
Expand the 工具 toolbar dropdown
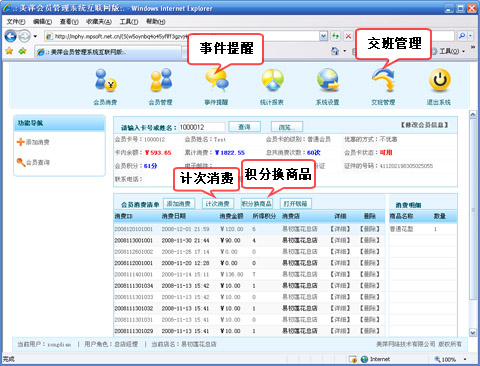pos(464,51)
